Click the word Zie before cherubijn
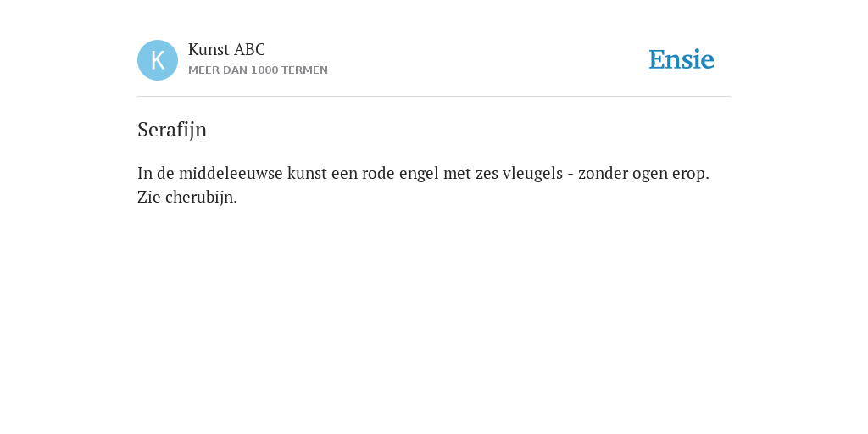Image resolution: width=868 pixels, height=434 pixels. tap(149, 197)
